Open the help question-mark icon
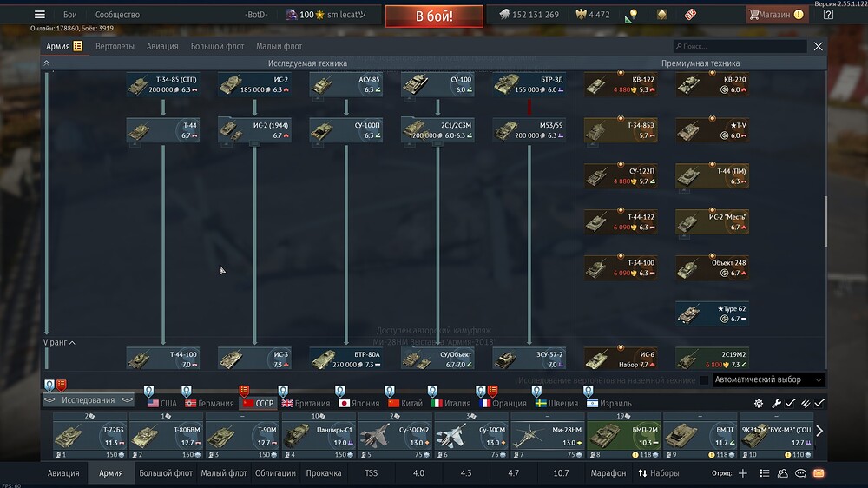The width and height of the screenshot is (868, 488). [x=828, y=15]
